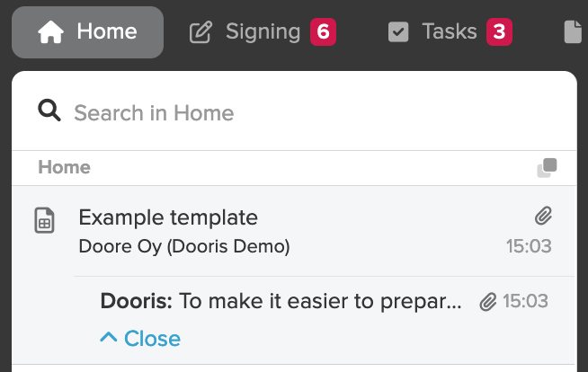Click the Doore Oy (Dooris Demo) subtitle

pos(184,246)
